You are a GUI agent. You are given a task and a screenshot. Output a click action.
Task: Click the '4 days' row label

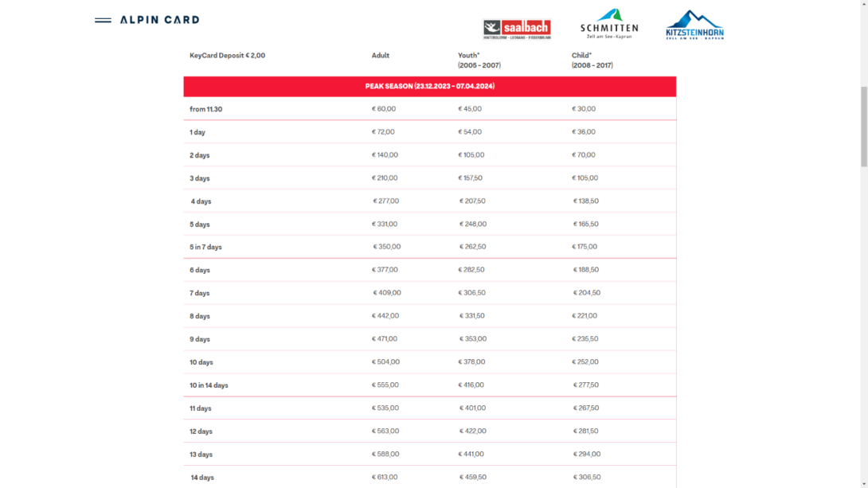click(x=201, y=201)
